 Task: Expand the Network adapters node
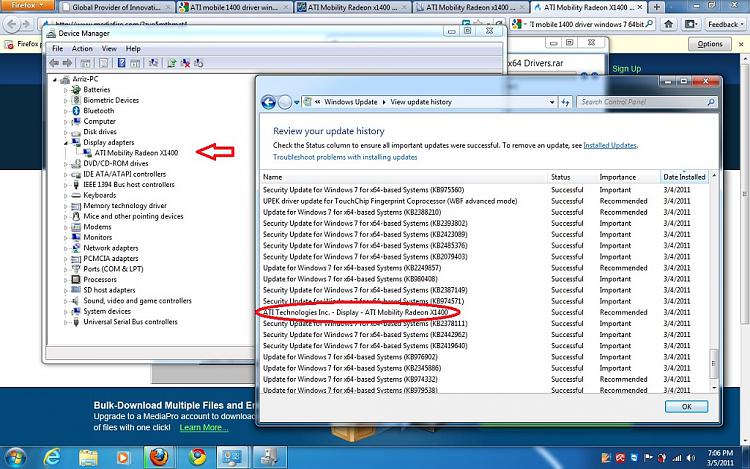click(x=66, y=248)
